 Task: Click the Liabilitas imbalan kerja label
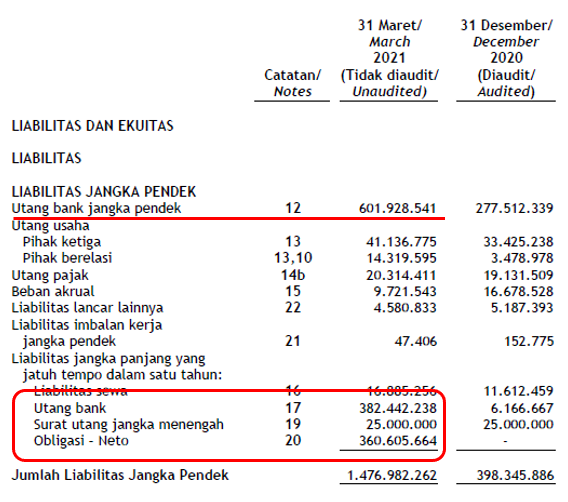(87, 325)
